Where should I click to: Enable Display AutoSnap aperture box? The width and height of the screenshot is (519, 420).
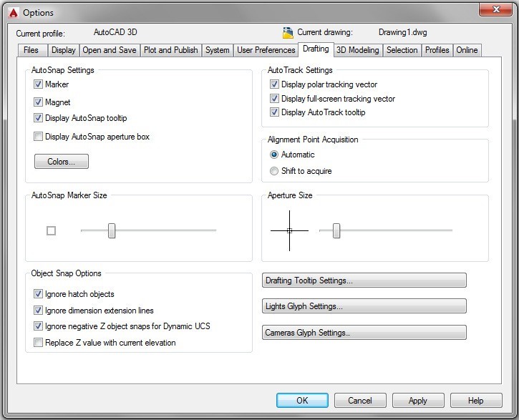[x=38, y=136]
